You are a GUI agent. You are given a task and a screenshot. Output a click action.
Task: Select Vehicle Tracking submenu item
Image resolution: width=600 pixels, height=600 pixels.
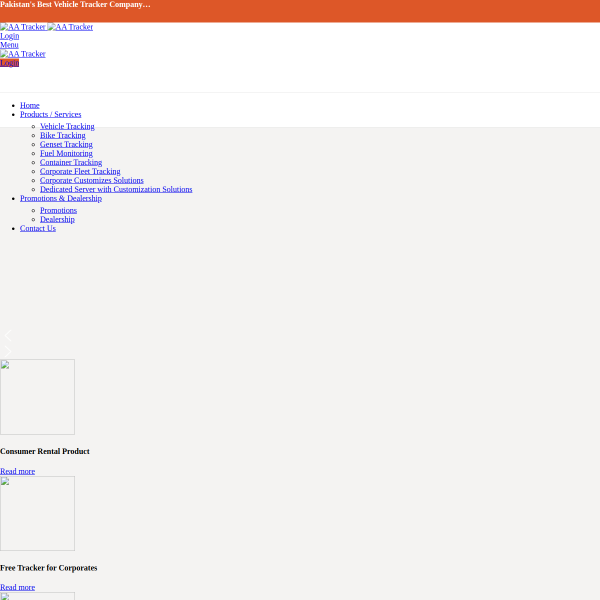[67, 126]
